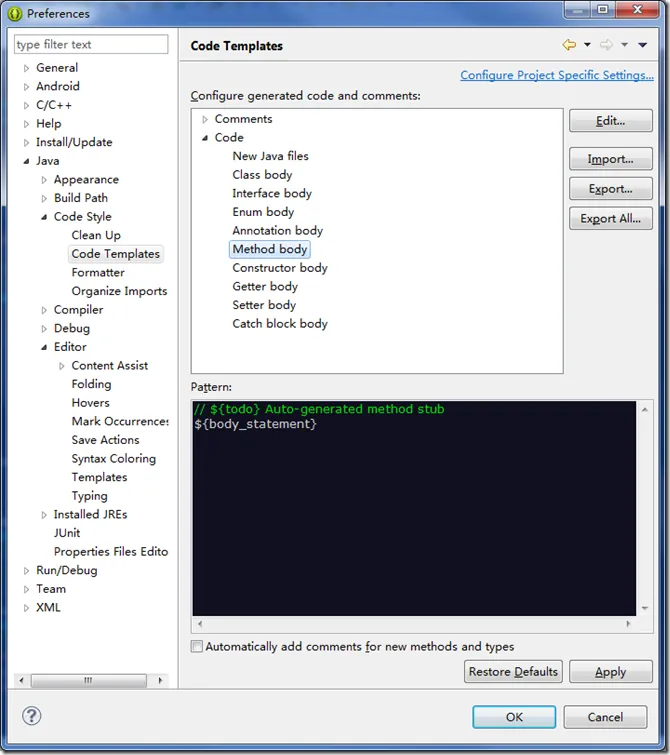Click the left panel horizontal scrollbar

point(88,680)
